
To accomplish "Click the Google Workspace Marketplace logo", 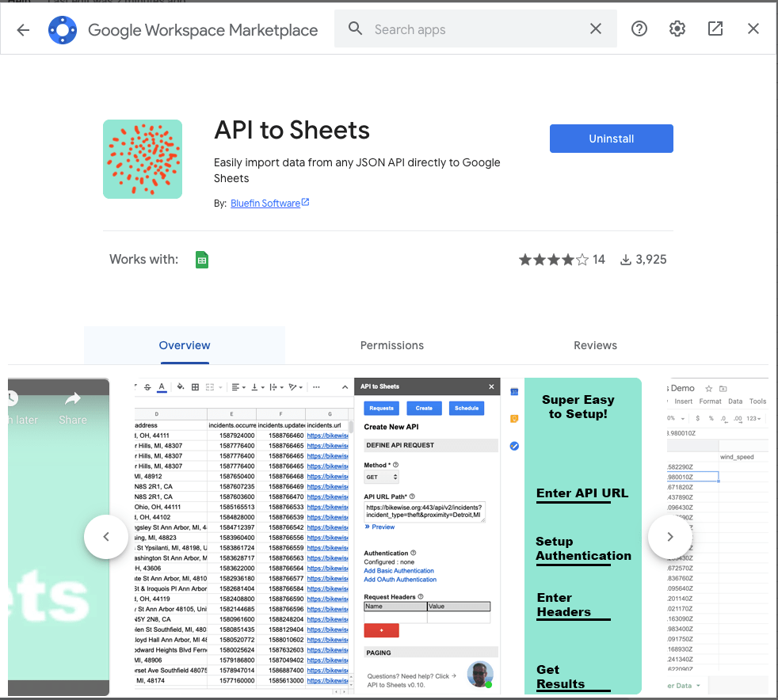I will pos(63,30).
